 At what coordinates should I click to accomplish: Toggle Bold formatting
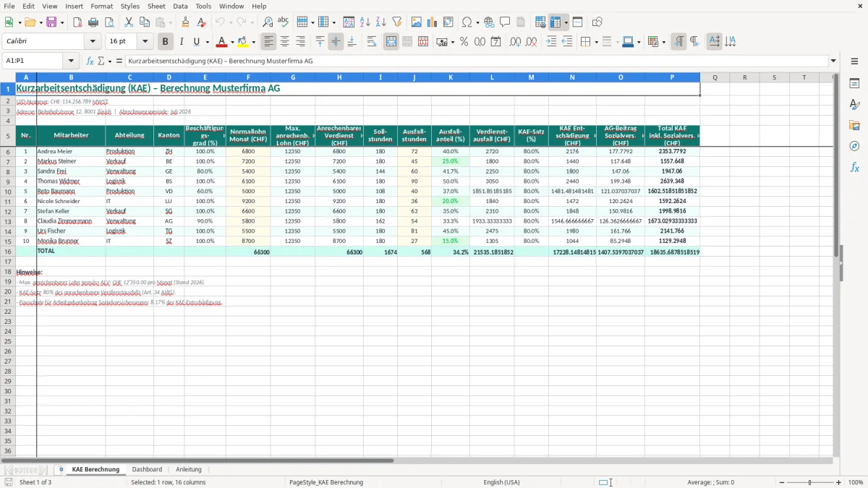(165, 42)
